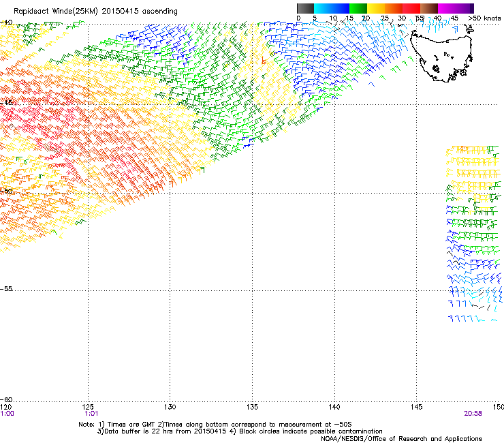Click the 1:01 time label under 125
This screenshot has height=443, width=504.
coord(91,414)
